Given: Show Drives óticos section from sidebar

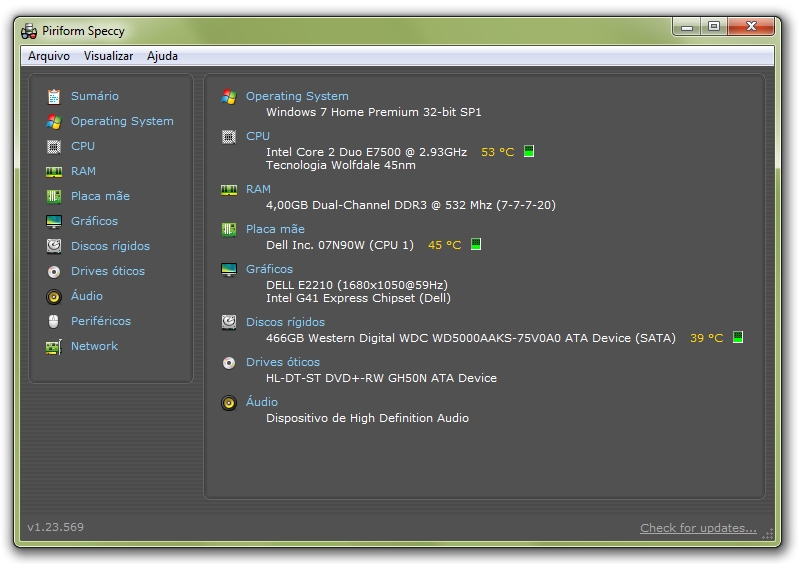Looking at the screenshot, I should (x=108, y=271).
